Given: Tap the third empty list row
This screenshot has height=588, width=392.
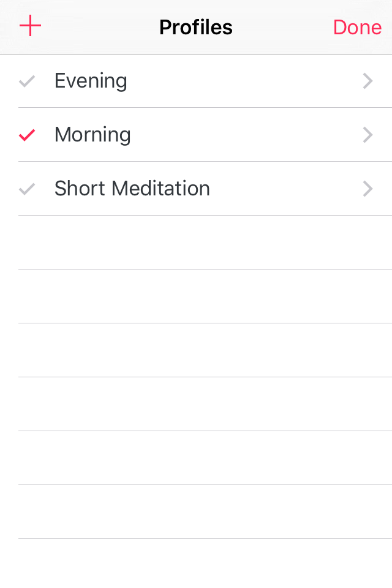Looking at the screenshot, I should point(205,350).
